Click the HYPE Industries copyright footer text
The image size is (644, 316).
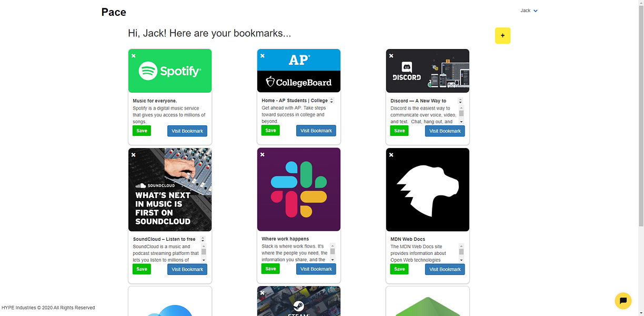[x=48, y=308]
